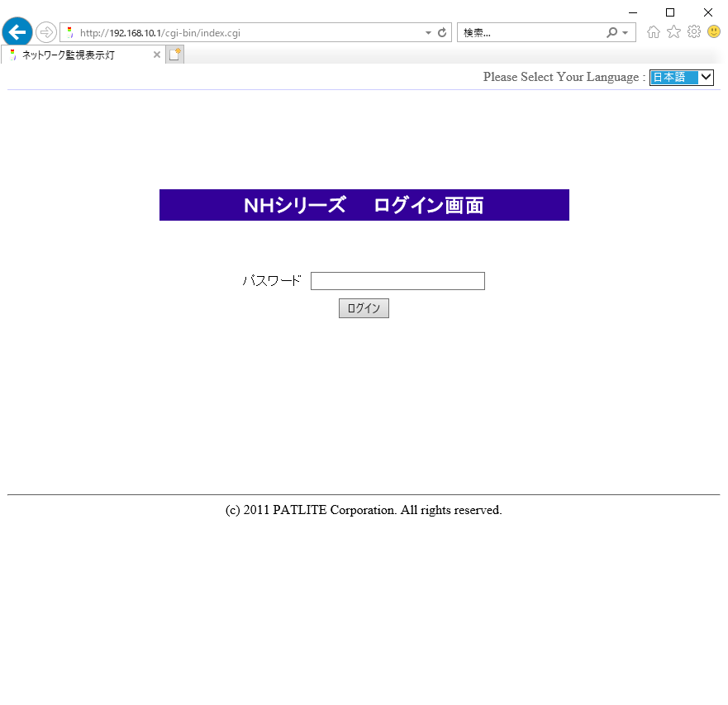Open the address bar history dropdown arrow

[x=428, y=33]
